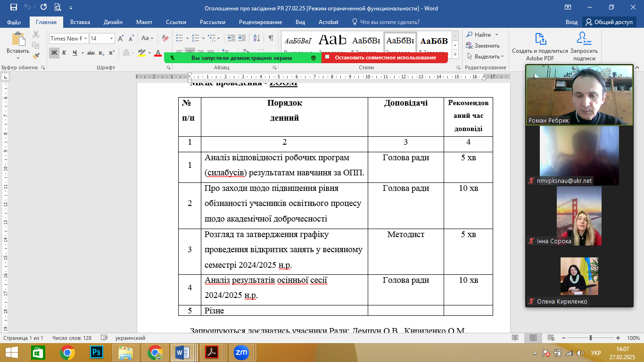The width and height of the screenshot is (644, 362).
Task: Toggle italic formatting (К button)
Action: click(x=64, y=53)
